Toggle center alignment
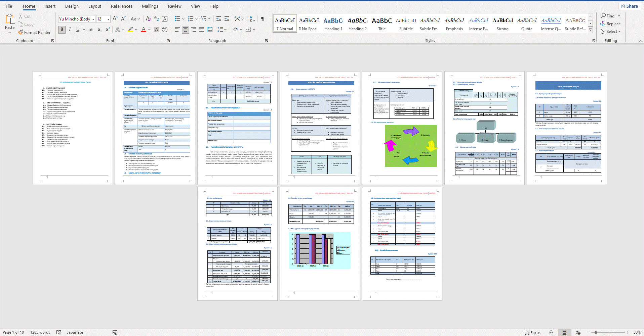The image size is (644, 336). (x=185, y=30)
